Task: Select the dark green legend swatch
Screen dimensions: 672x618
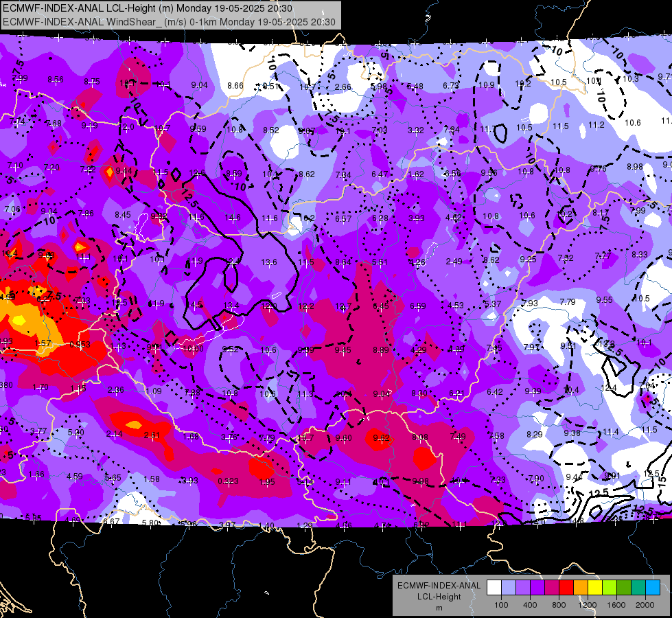Action: click(624, 588)
